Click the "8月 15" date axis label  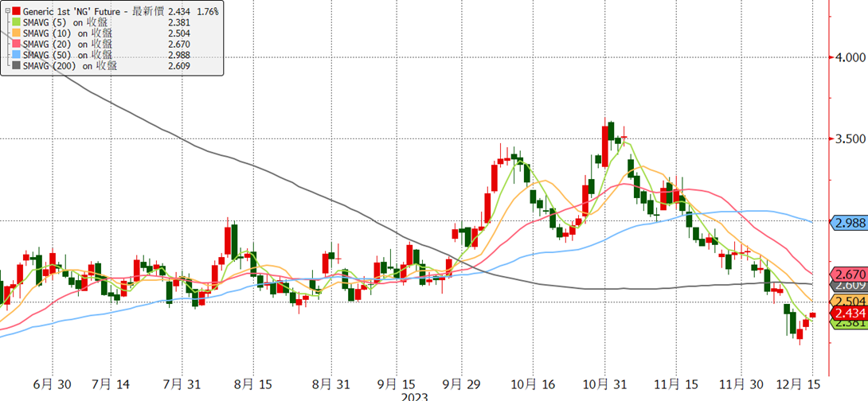[x=253, y=383]
